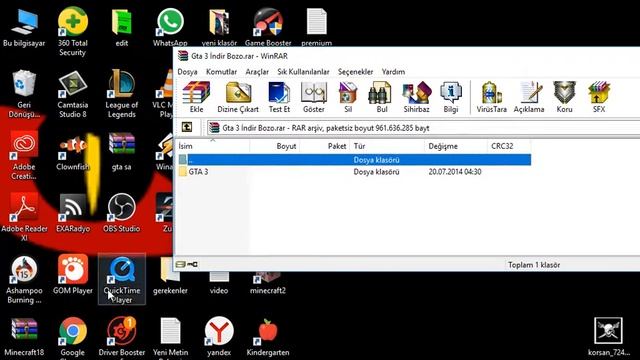Image resolution: width=640 pixels, height=360 pixels.
Task: Click the VirüsTara scan icon
Action: (491, 97)
